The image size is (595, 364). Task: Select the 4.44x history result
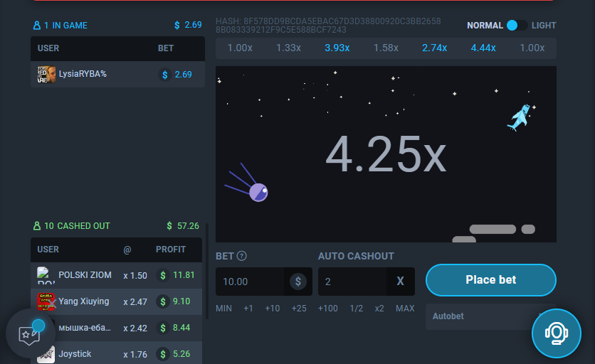483,48
